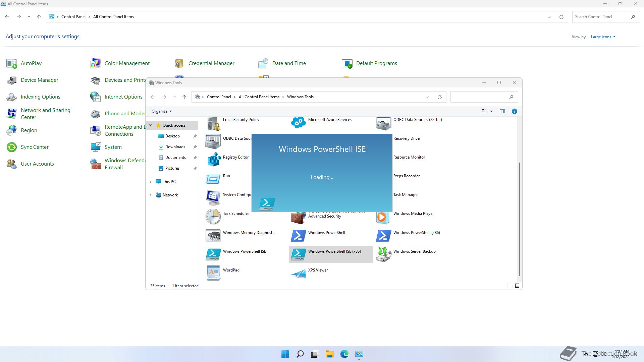The width and height of the screenshot is (644, 362).
Task: Open XPS Viewer tool
Action: click(318, 270)
